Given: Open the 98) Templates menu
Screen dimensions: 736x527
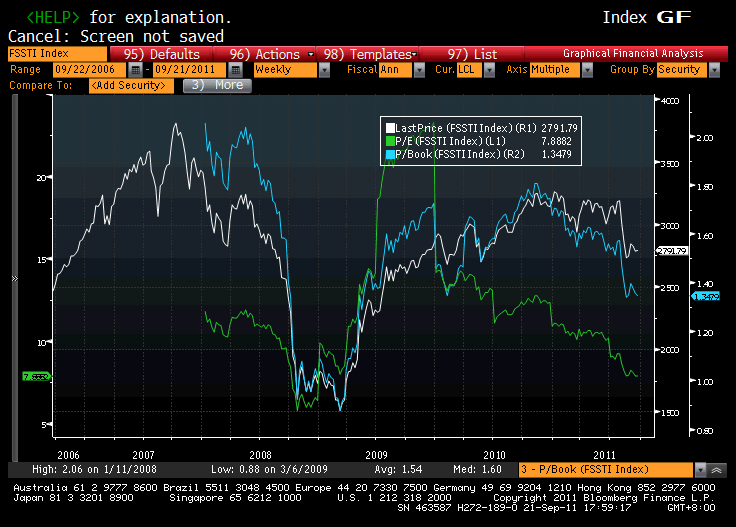Looking at the screenshot, I should (x=370, y=54).
